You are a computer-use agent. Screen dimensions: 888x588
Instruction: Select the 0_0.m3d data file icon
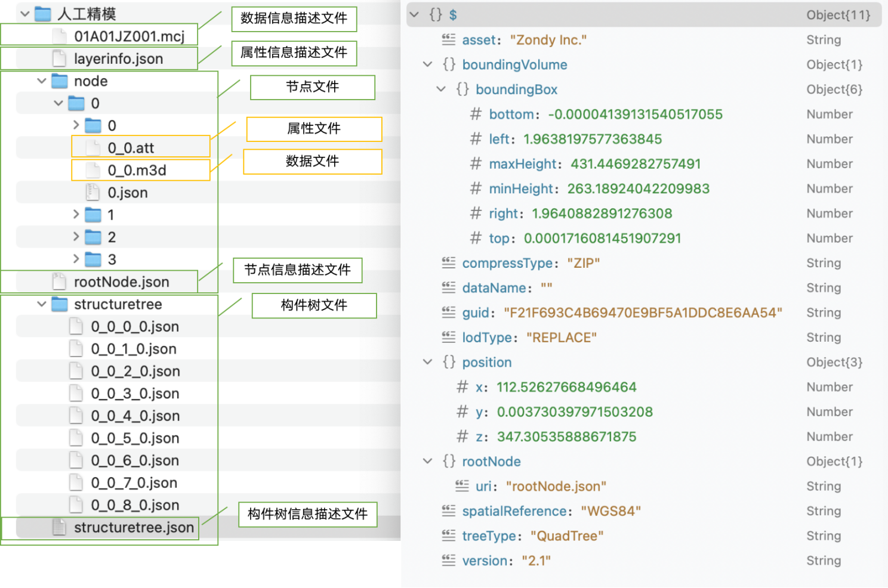click(x=93, y=171)
